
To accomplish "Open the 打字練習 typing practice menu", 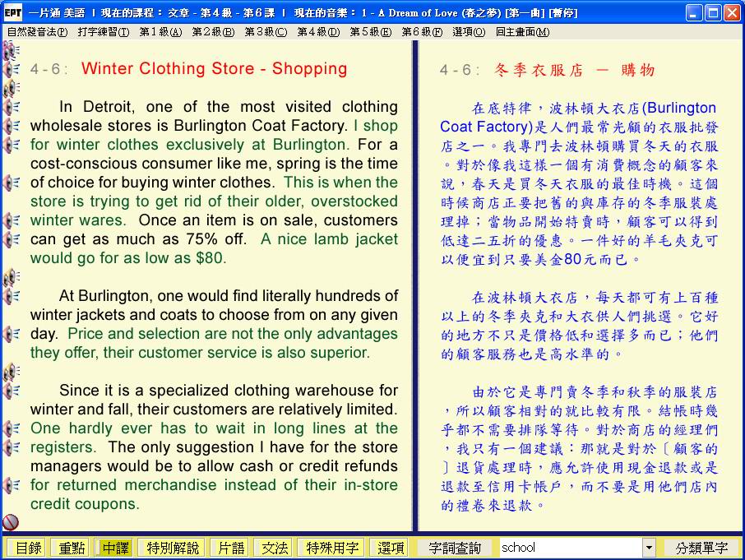I will click(x=104, y=32).
